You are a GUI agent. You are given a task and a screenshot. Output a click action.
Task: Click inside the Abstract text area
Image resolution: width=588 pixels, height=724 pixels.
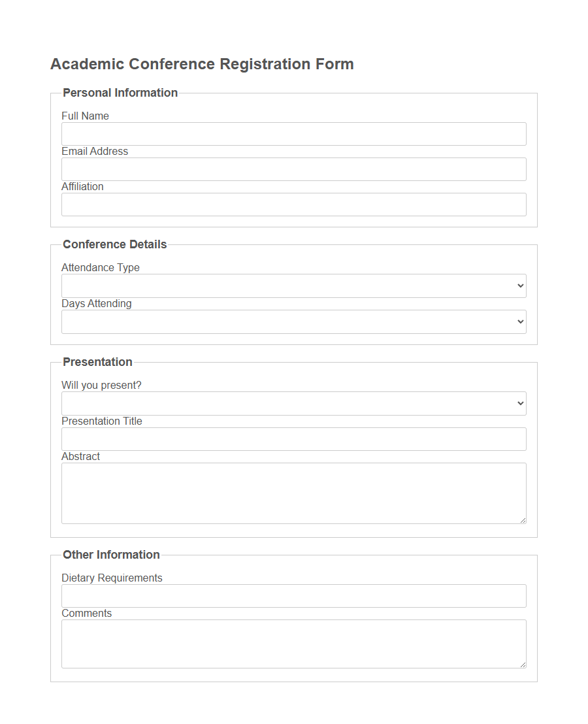293,490
